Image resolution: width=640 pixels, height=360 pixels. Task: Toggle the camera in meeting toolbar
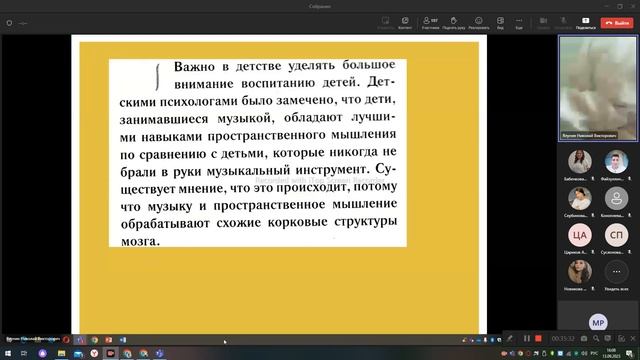point(543,23)
